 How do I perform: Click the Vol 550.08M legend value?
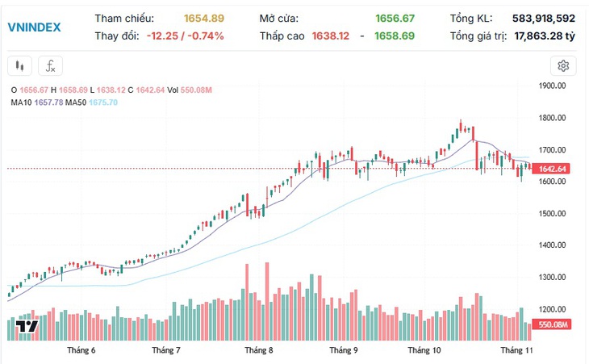190,90
